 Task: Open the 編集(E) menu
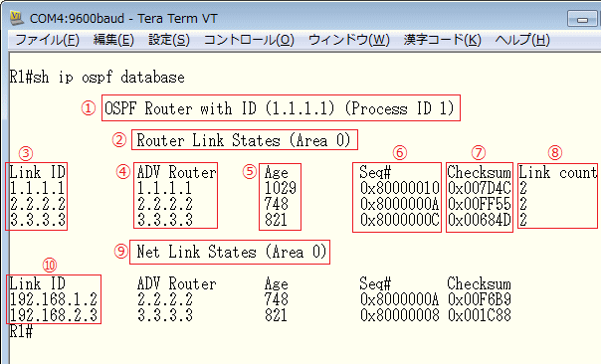click(x=113, y=40)
